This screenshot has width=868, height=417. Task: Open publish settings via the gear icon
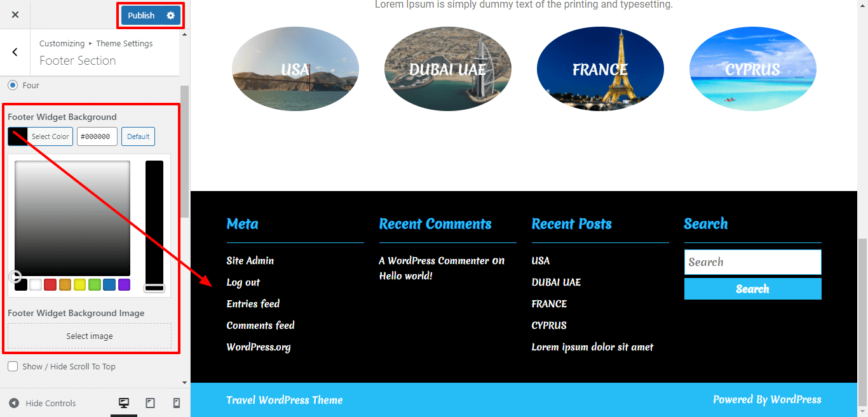coord(170,15)
